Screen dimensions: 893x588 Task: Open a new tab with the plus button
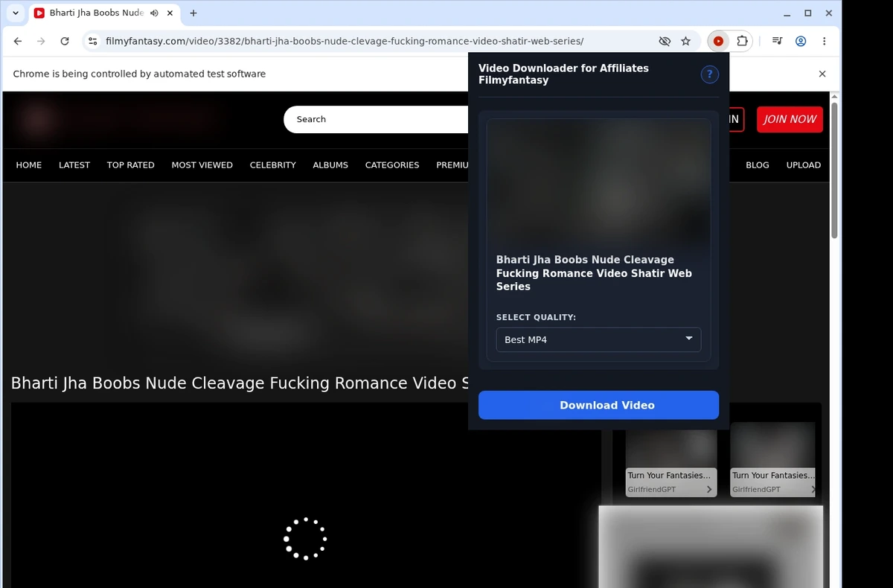(193, 13)
